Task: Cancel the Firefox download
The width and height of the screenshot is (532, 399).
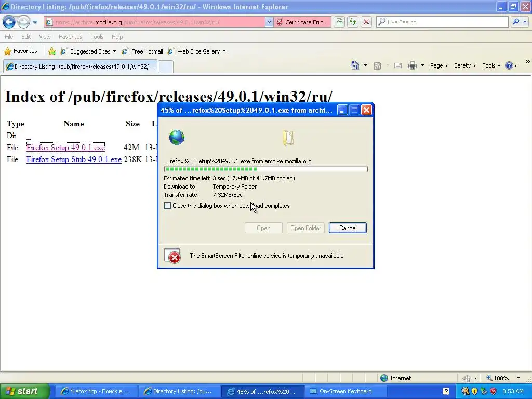Action: pyautogui.click(x=348, y=228)
